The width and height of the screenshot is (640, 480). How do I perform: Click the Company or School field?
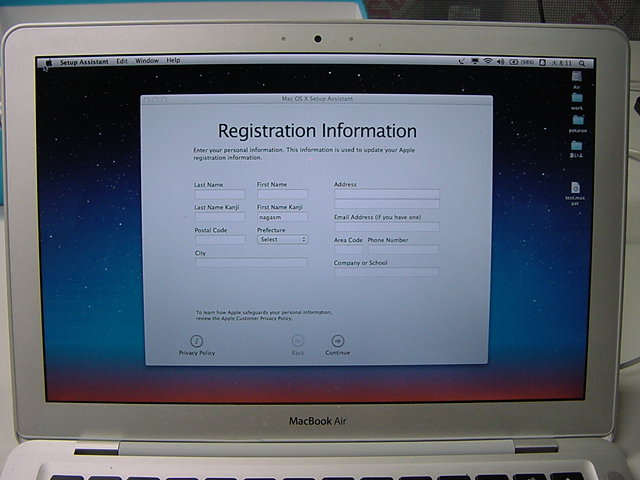click(387, 273)
